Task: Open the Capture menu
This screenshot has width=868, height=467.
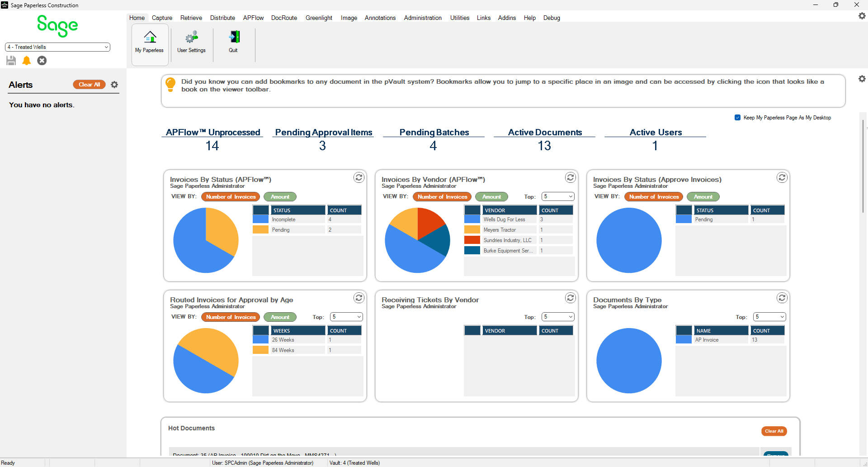Action: pyautogui.click(x=162, y=18)
